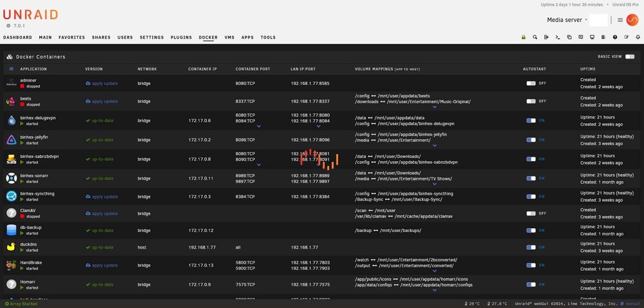644x308 pixels.
Task: Click the Array Started status text
Action: pyautogui.click(x=21, y=304)
